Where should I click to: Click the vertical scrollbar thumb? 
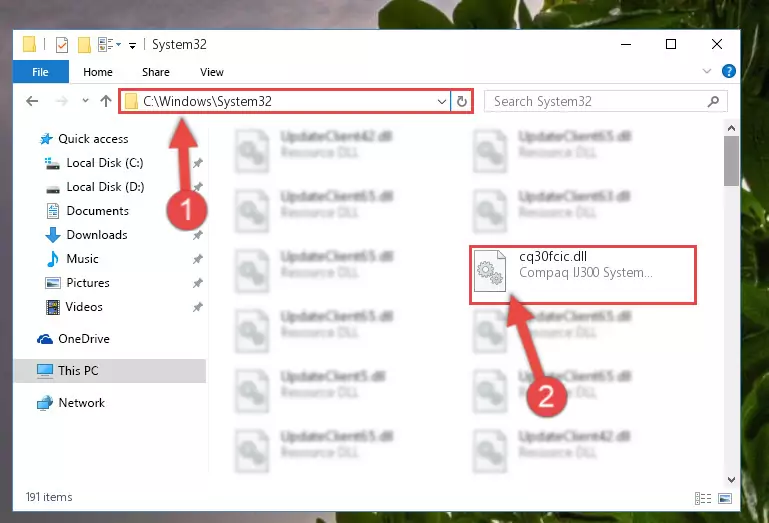pos(731,161)
